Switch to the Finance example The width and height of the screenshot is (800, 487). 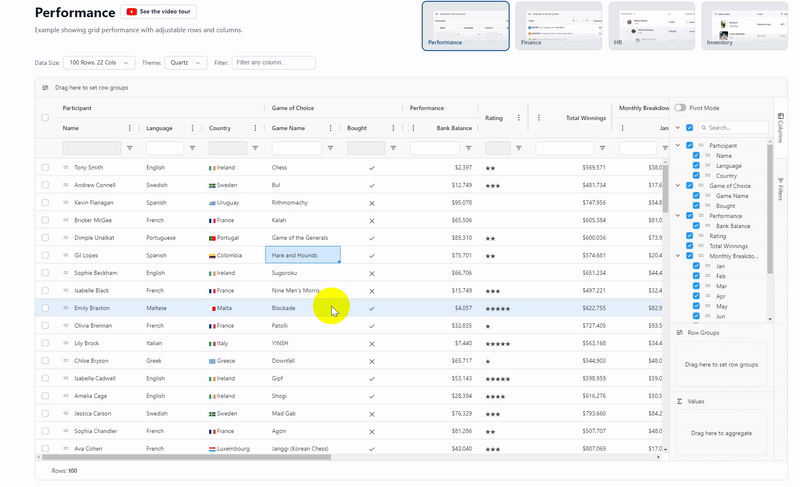pos(558,26)
